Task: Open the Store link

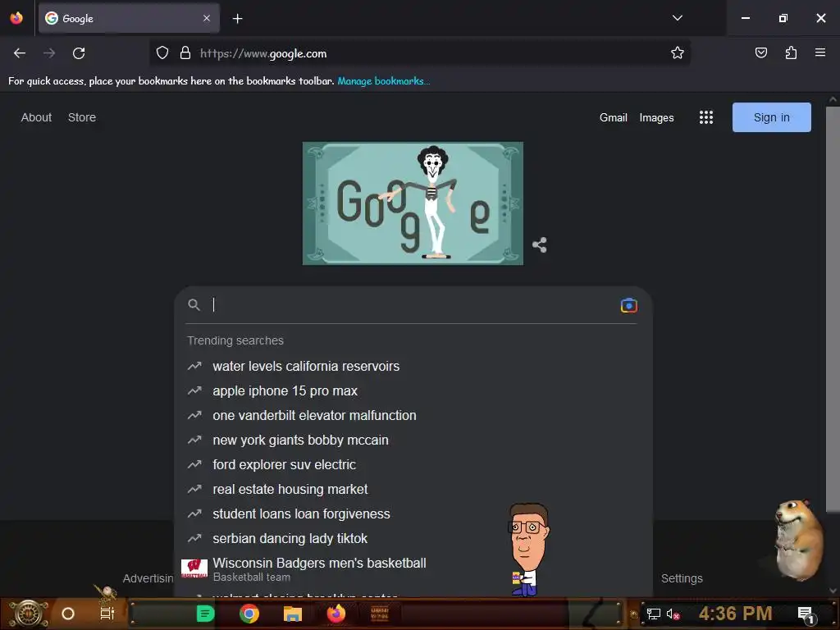Action: (82, 117)
